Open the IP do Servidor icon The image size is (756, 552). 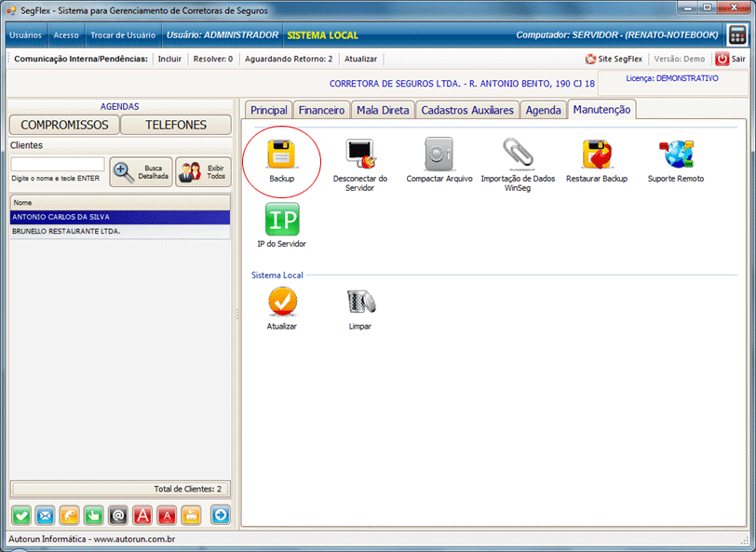click(282, 219)
